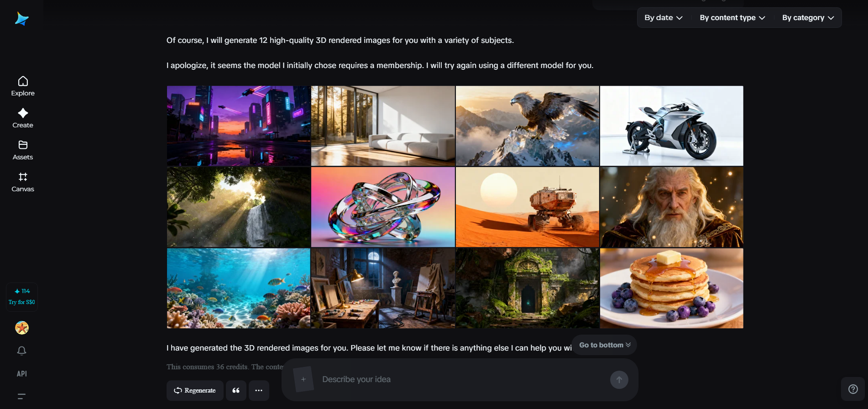Go to Assets in the sidebar
The height and width of the screenshot is (409, 868).
click(23, 150)
